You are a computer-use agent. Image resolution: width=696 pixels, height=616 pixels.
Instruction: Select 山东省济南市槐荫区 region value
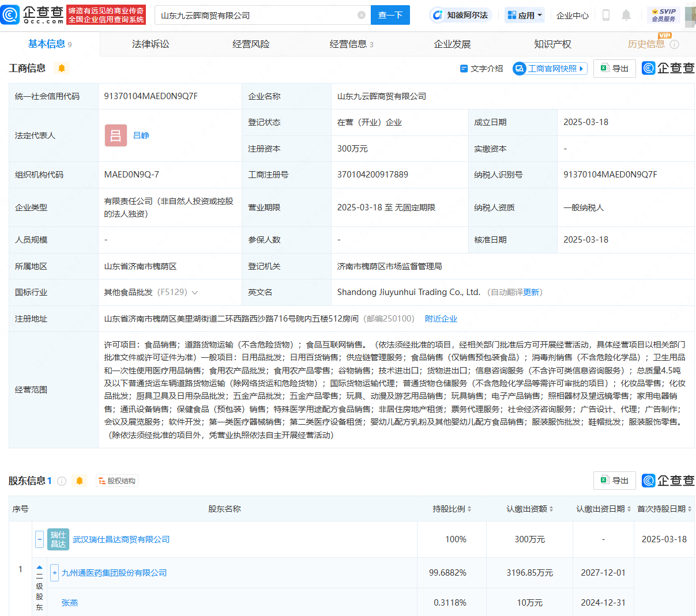click(140, 266)
